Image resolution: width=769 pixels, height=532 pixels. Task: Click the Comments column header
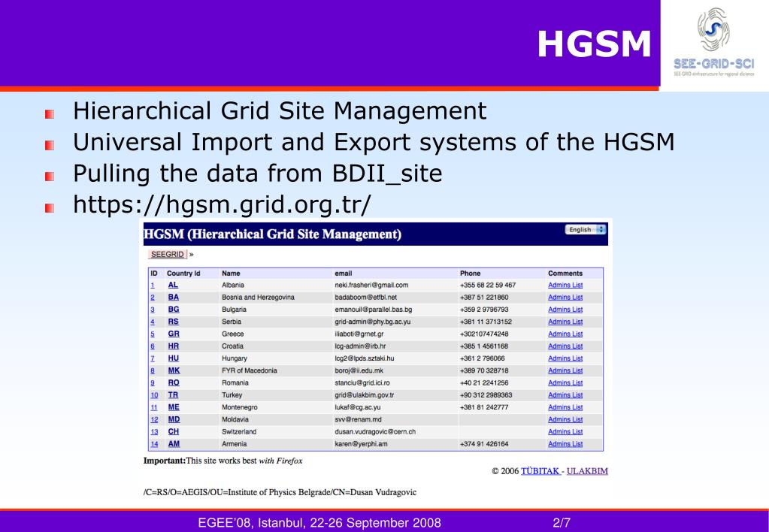tap(565, 274)
